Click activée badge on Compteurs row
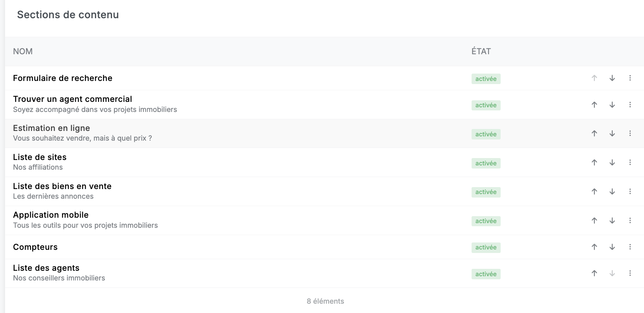This screenshot has height=313, width=644. pyautogui.click(x=486, y=248)
